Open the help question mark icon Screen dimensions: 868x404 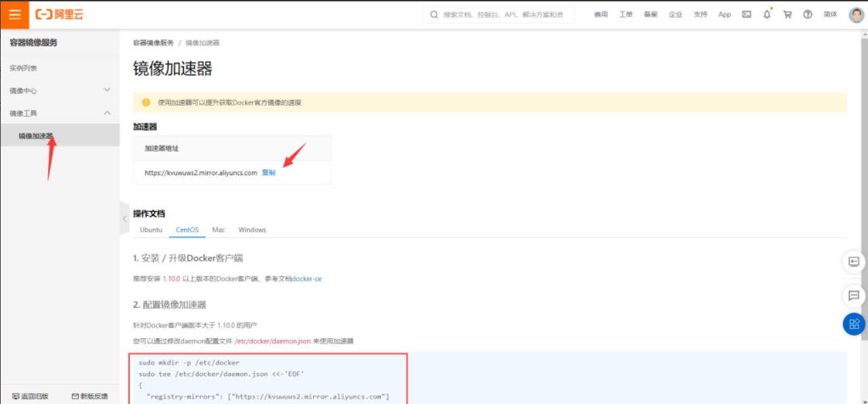point(808,14)
